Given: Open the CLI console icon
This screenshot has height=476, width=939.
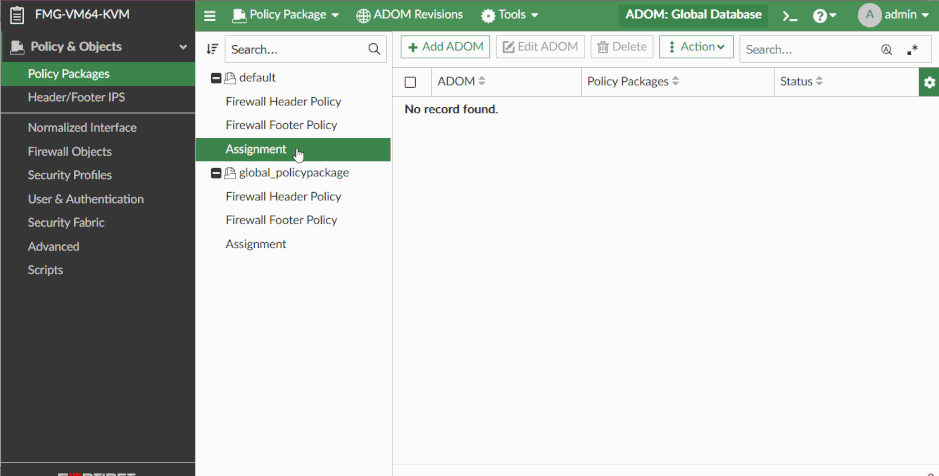Looking at the screenshot, I should coord(789,16).
